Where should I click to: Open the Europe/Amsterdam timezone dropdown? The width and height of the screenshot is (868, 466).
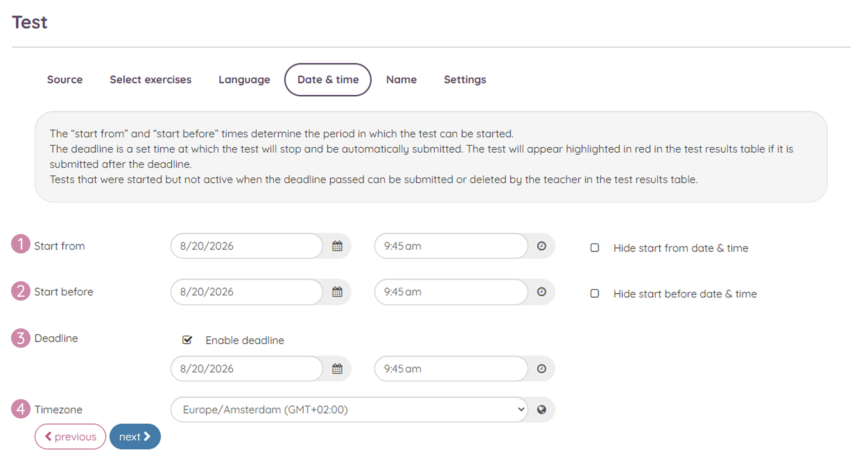pyautogui.click(x=349, y=410)
